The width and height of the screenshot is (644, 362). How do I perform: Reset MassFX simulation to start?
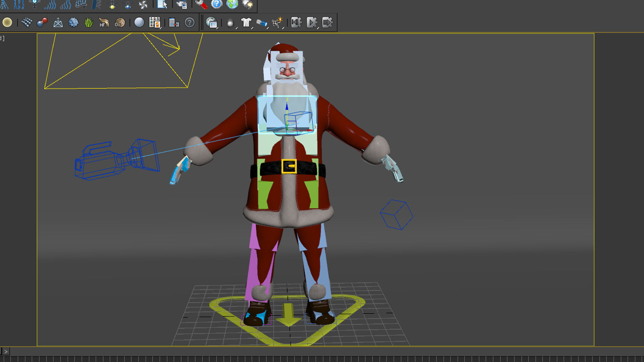(296, 22)
